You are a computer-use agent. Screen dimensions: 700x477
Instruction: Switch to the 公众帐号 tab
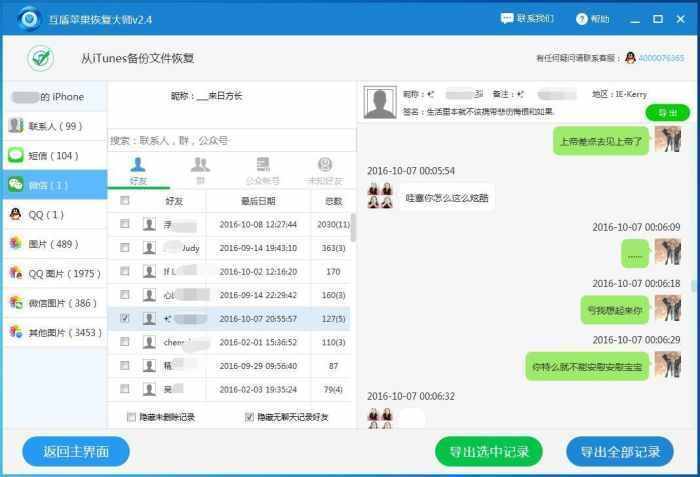(x=262, y=171)
